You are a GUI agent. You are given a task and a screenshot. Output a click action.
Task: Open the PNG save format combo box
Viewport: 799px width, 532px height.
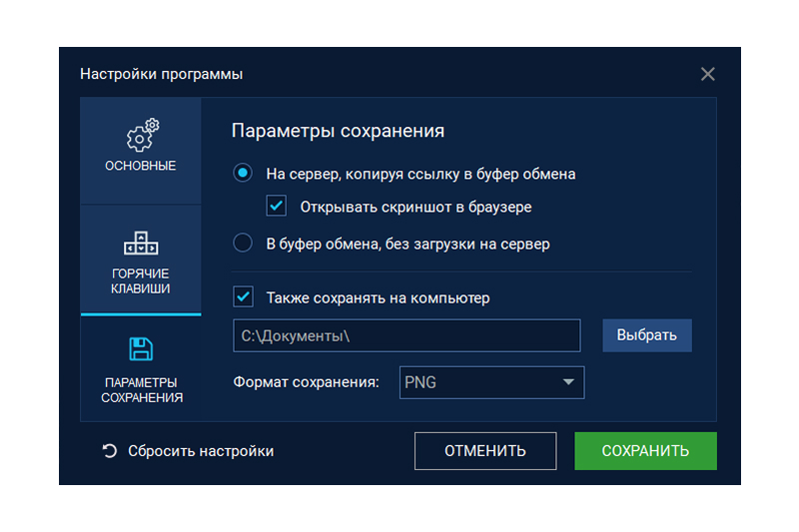(479, 382)
